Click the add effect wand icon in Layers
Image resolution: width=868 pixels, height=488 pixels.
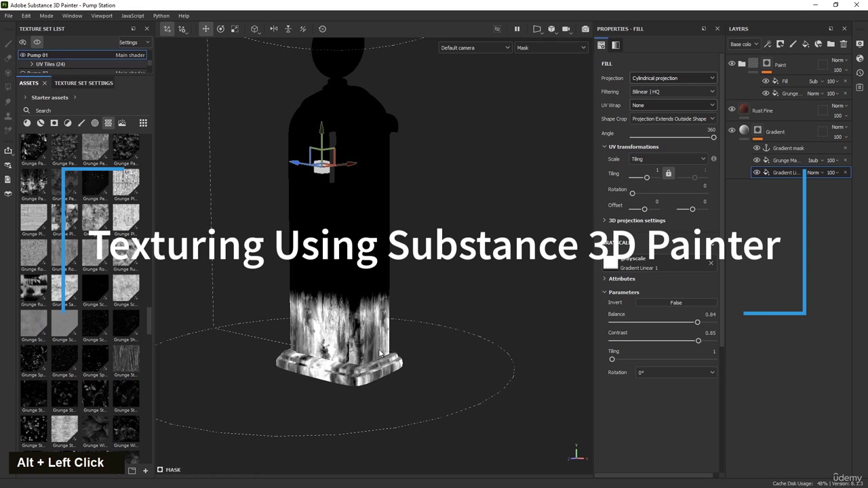click(x=768, y=44)
